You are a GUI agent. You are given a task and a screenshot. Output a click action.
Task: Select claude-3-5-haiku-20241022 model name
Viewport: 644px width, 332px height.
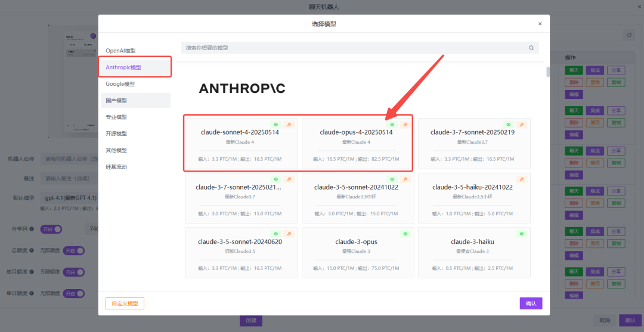473,187
